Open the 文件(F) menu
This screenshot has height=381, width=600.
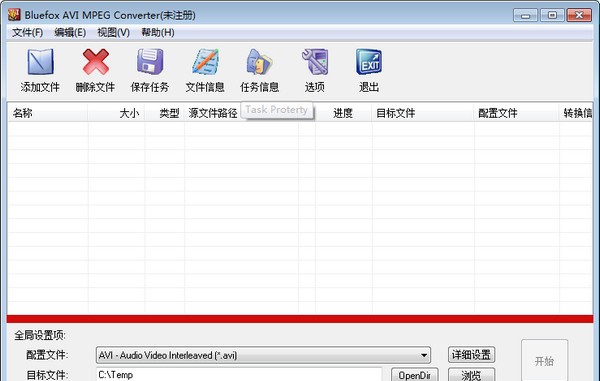[27, 33]
